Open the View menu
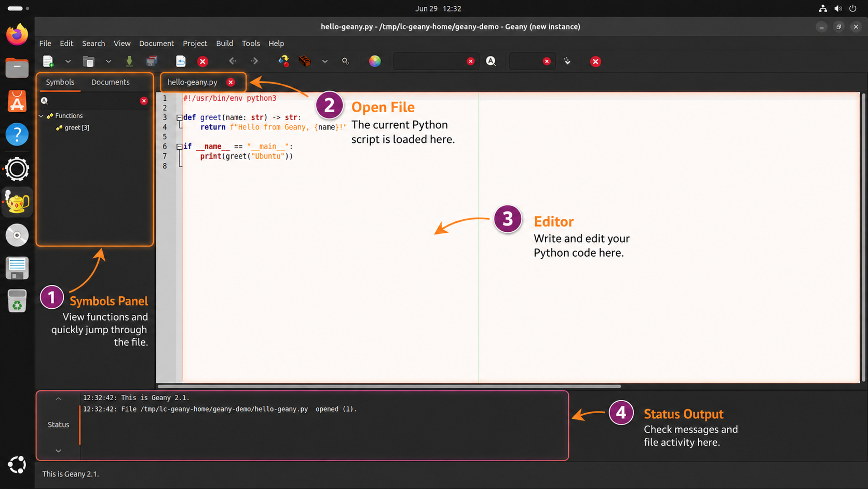This screenshot has height=489, width=868. [x=122, y=43]
